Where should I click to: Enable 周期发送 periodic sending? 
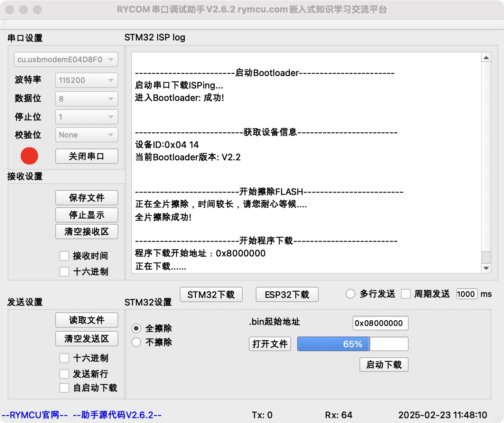click(406, 294)
